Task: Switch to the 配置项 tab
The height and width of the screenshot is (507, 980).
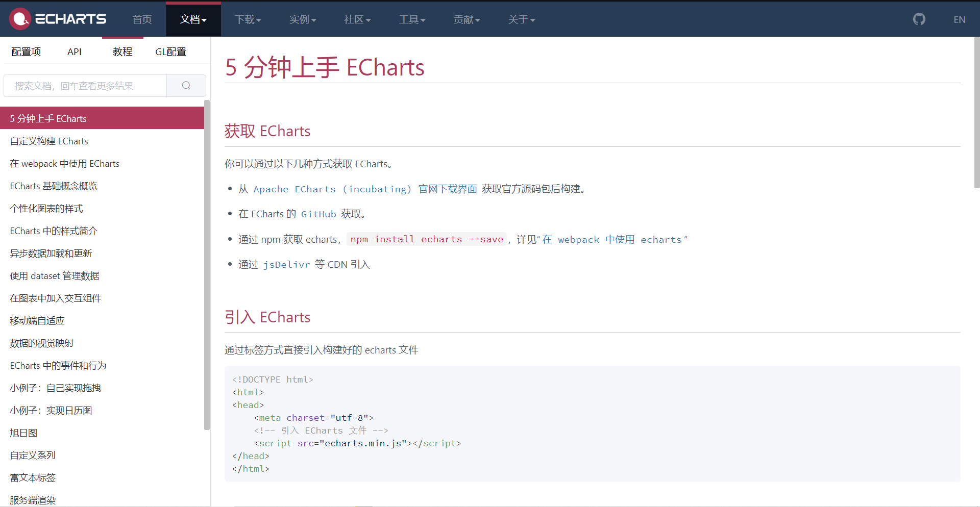Action: pyautogui.click(x=26, y=52)
